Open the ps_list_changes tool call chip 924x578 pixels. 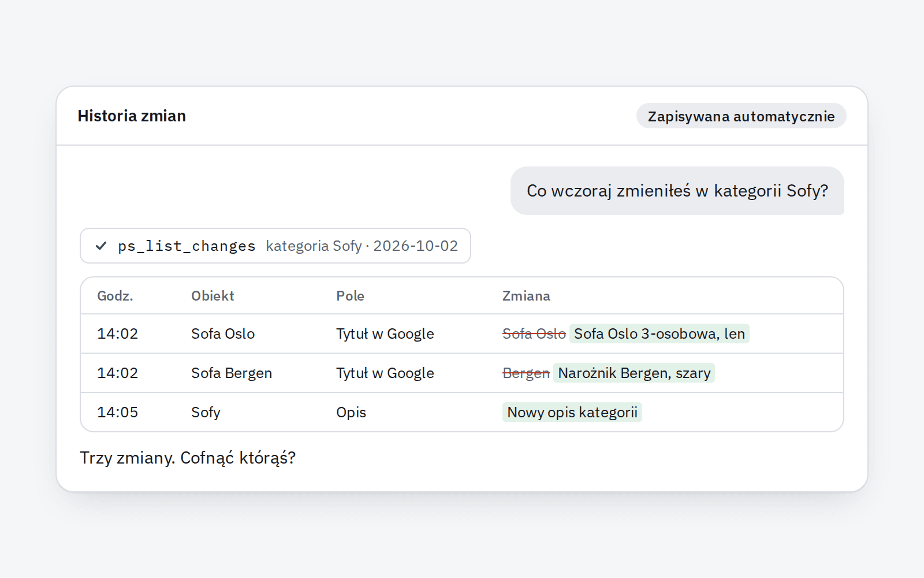click(x=275, y=246)
